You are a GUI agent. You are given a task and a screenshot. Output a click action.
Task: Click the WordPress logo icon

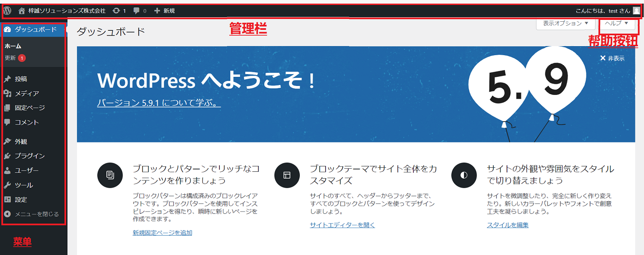7,10
